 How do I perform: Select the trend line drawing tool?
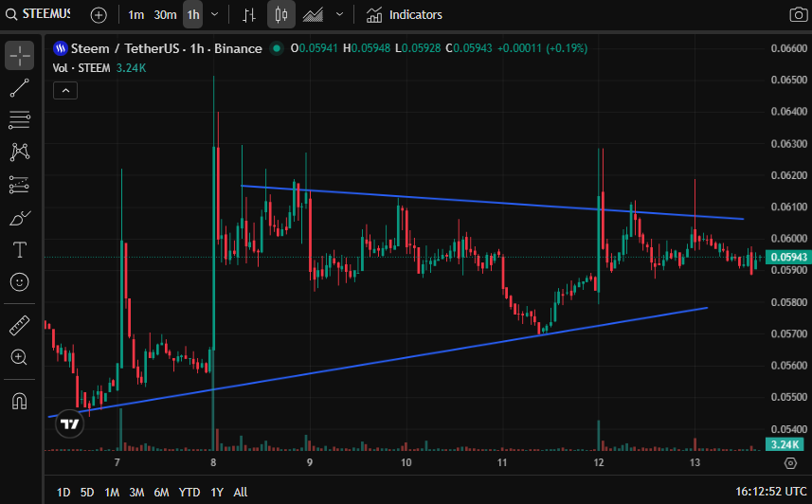coord(20,88)
